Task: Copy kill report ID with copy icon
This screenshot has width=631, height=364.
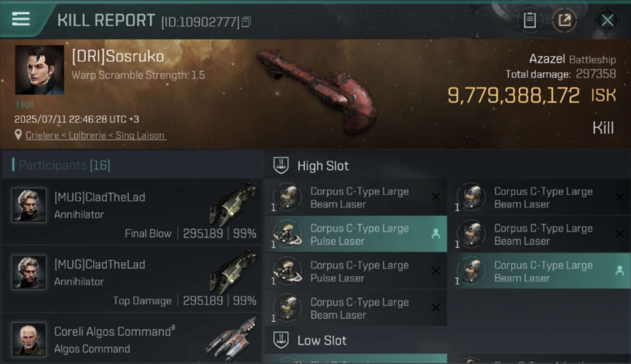Action: pyautogui.click(x=246, y=22)
